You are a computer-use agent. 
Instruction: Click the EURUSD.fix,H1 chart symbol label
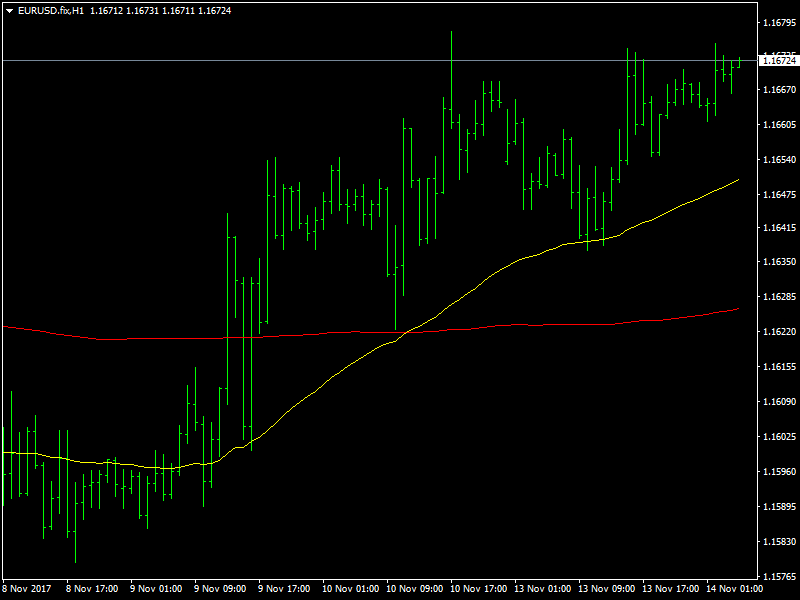(51, 11)
